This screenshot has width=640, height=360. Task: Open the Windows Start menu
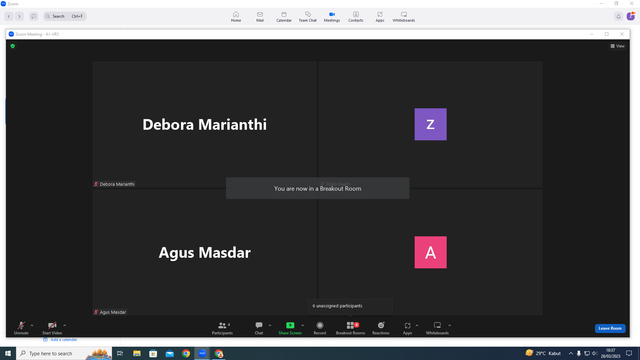click(8, 353)
